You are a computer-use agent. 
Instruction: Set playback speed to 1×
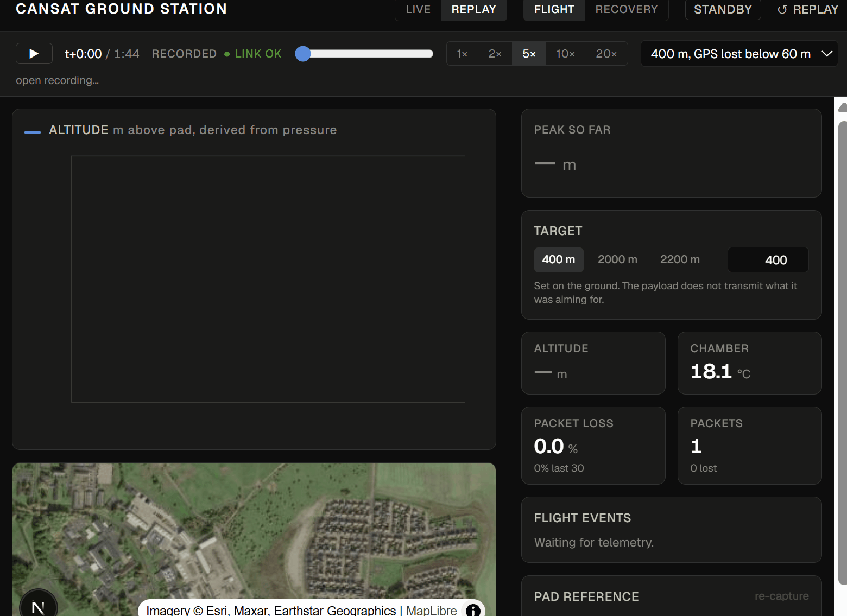coord(462,54)
